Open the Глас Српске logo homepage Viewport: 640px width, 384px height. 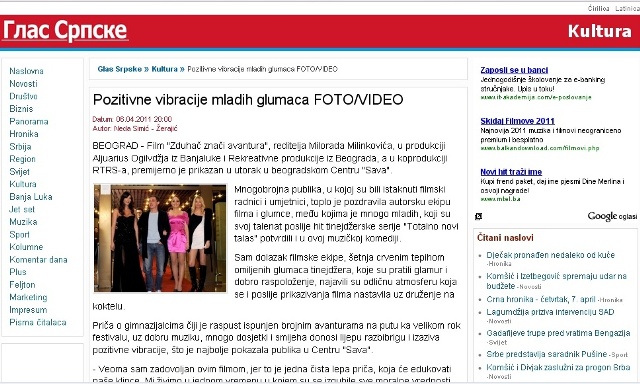[x=65, y=30]
